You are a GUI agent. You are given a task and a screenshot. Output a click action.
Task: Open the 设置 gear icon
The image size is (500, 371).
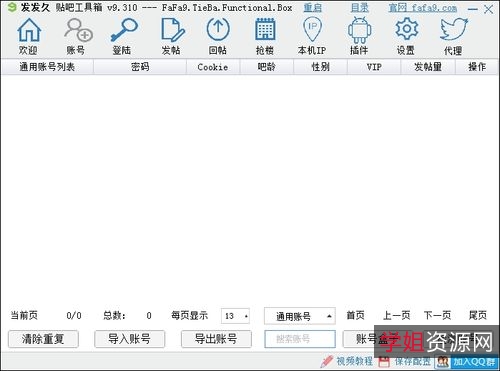(406, 29)
